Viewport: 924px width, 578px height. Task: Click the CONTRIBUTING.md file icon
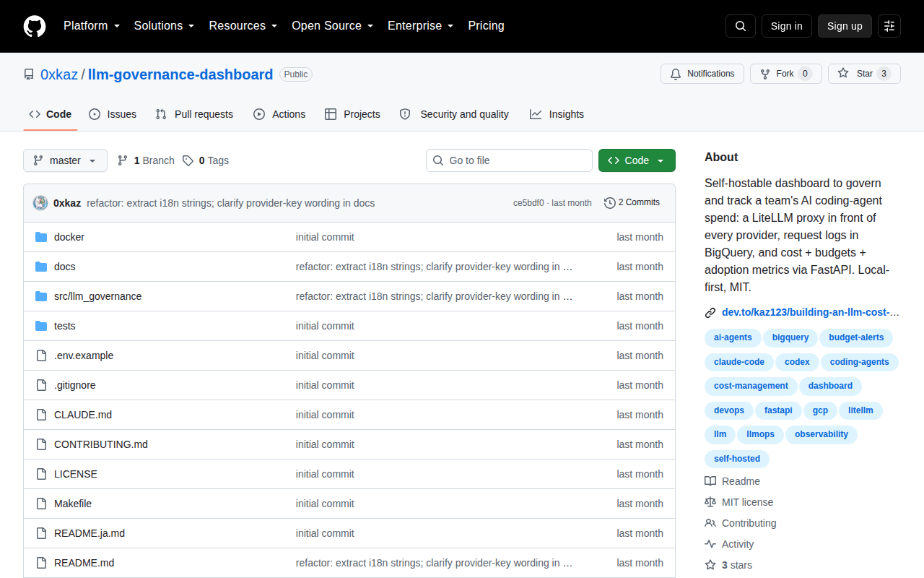(x=41, y=444)
